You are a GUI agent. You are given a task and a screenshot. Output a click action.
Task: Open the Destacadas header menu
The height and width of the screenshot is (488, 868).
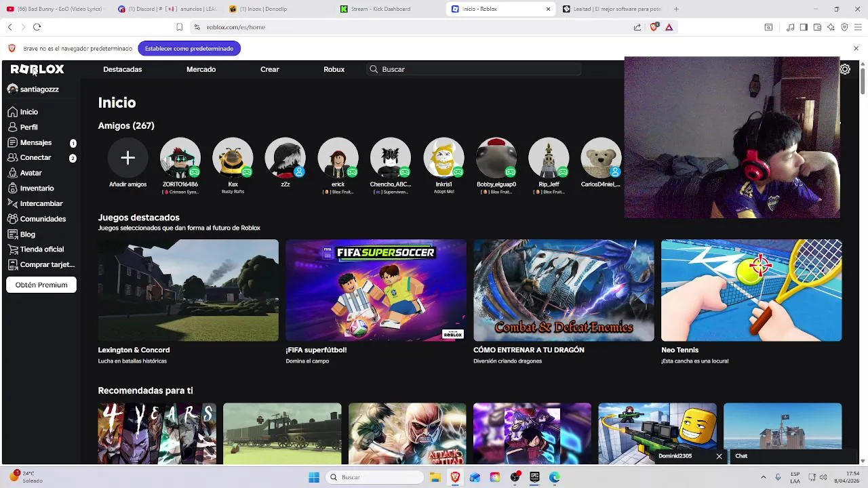122,69
